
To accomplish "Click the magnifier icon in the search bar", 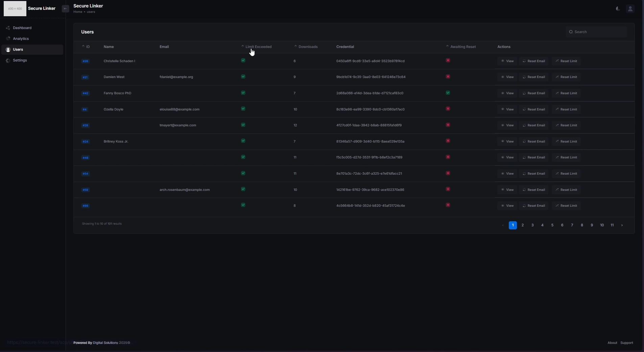I will (x=571, y=31).
